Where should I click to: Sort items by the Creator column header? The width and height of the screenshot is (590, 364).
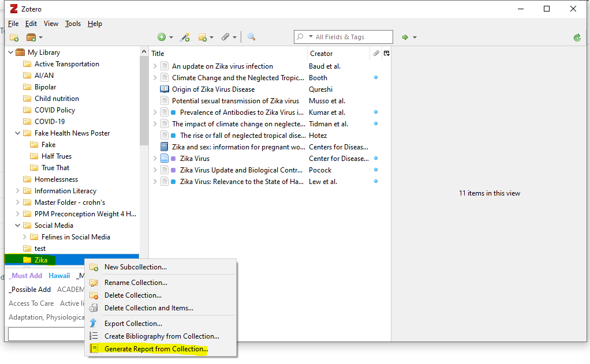pos(339,54)
